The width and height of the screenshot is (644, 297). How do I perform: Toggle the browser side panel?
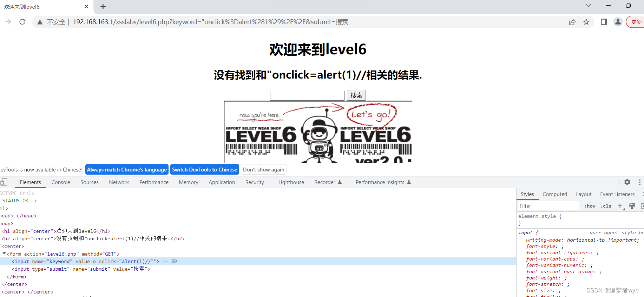604,22
